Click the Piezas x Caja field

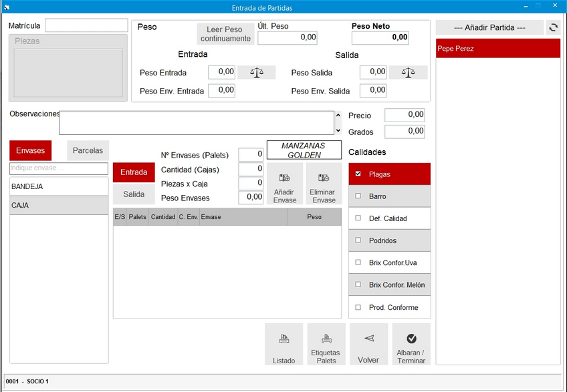coord(251,183)
